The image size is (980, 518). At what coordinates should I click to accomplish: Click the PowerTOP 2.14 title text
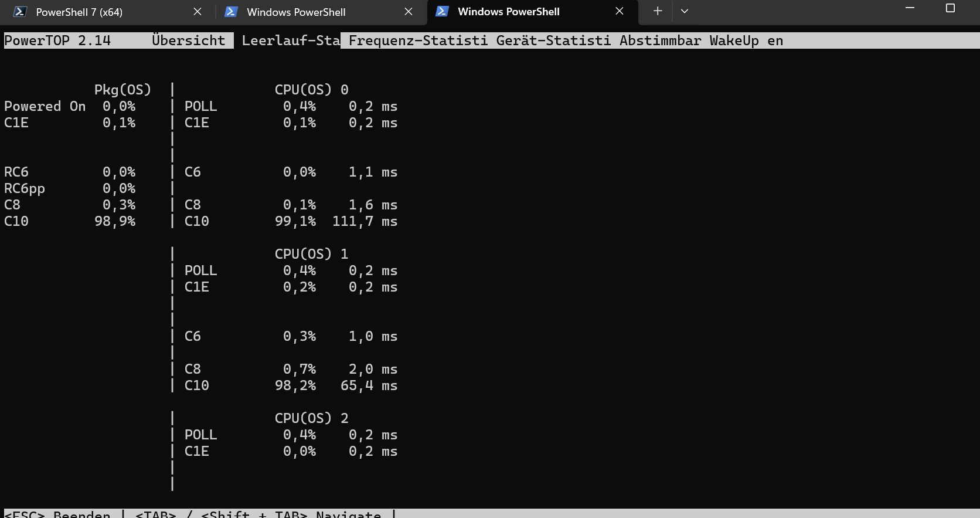[x=57, y=40]
